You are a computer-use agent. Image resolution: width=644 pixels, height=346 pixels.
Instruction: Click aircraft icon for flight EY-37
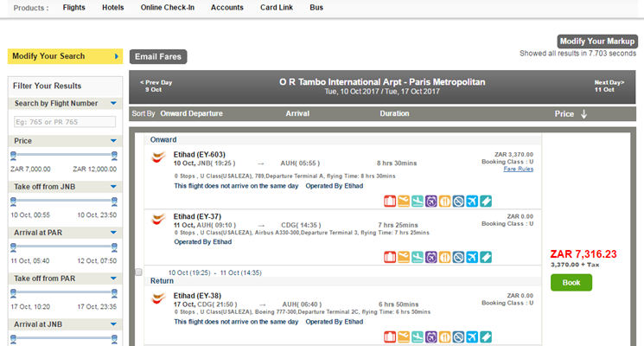pos(472,257)
